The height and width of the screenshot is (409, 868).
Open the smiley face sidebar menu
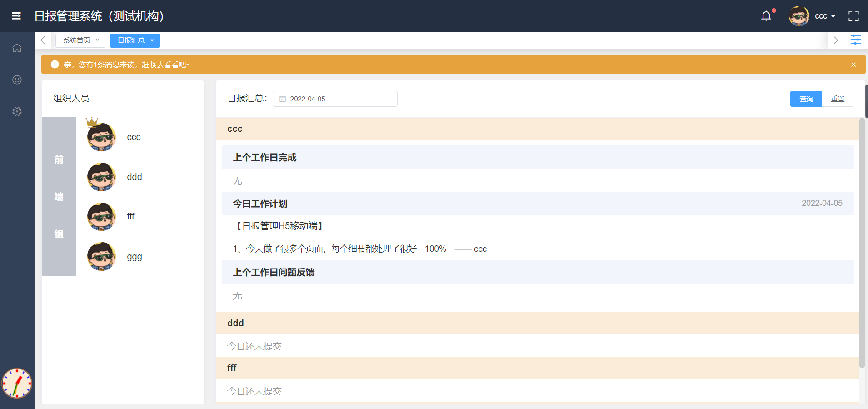(17, 80)
